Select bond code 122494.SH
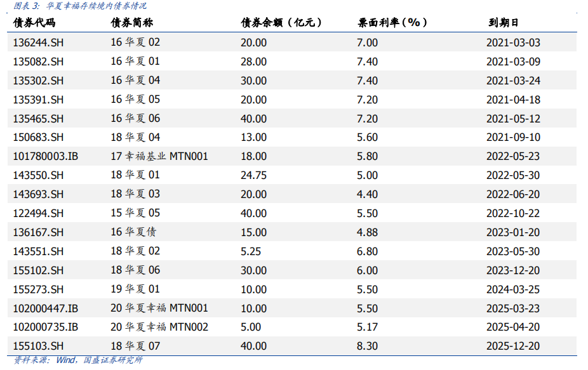This screenshot has width=588, height=370. pyautogui.click(x=38, y=214)
